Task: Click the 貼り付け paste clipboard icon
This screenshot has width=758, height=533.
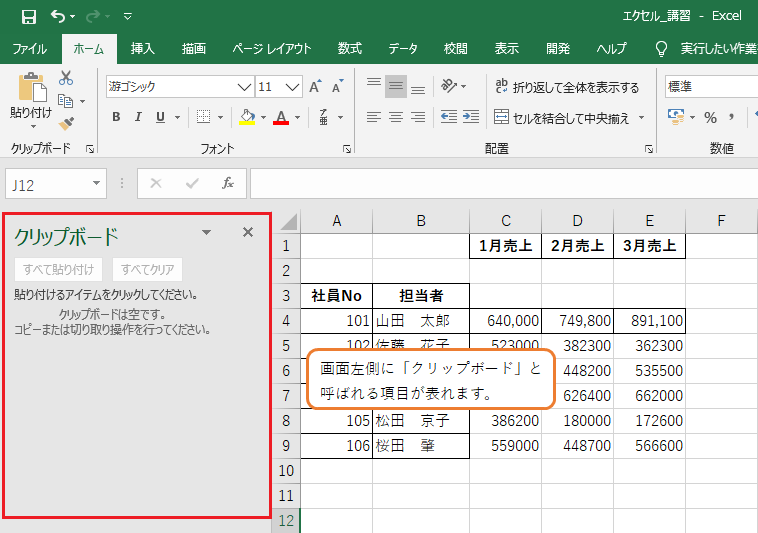Action: coord(32,88)
